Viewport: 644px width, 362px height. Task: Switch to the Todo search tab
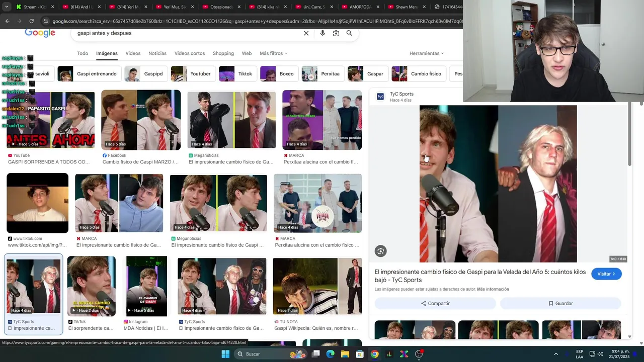coord(83,53)
